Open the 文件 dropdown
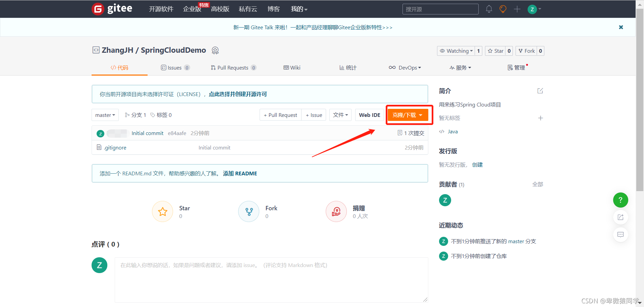This screenshot has height=307, width=644. coord(340,115)
